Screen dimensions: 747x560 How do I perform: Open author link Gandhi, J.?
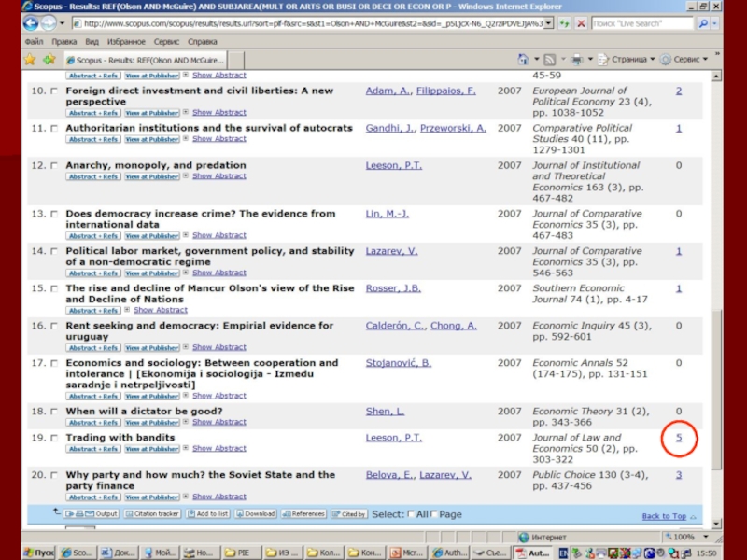point(389,128)
